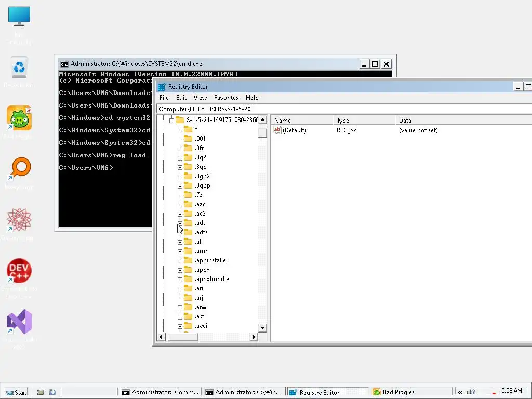Open the Recycle Bin desktop icon
Screen dimensions: 532x399
(x=19, y=67)
